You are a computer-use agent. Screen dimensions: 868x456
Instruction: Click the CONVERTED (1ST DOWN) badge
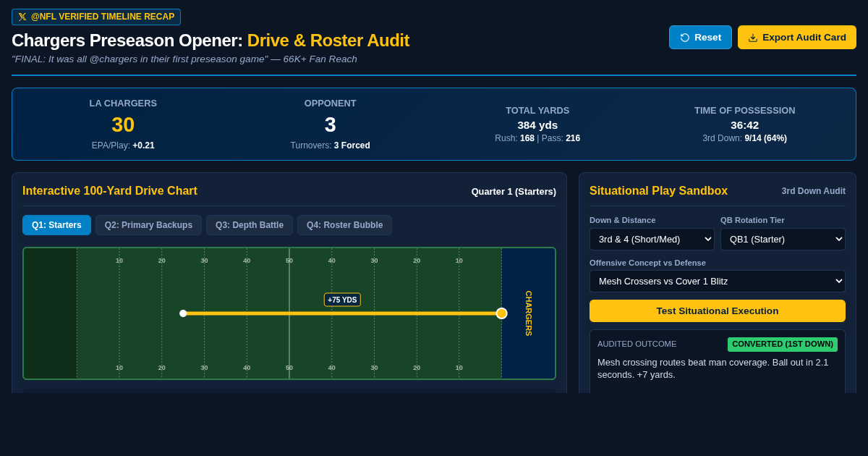pos(783,345)
